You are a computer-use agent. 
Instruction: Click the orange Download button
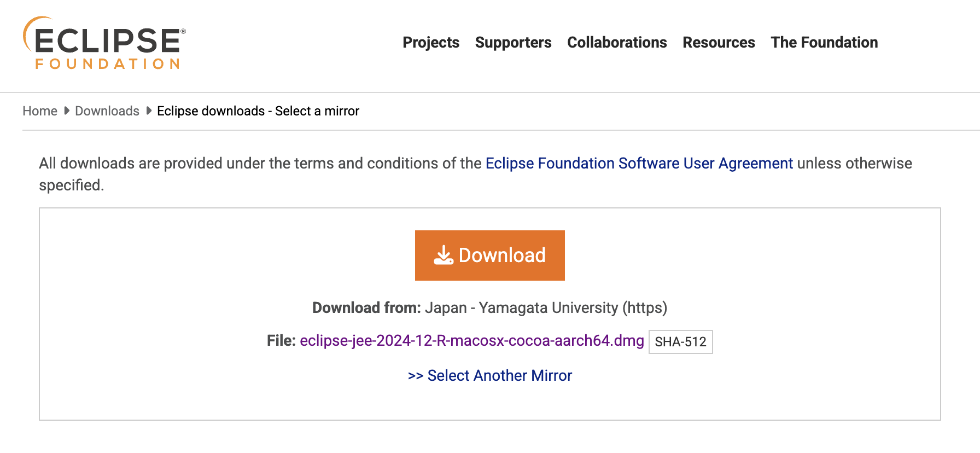click(490, 255)
